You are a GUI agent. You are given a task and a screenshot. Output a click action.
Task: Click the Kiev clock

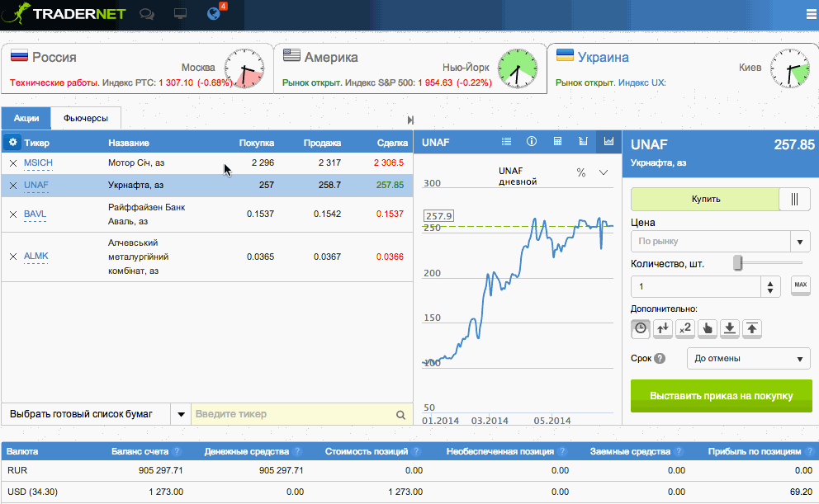[x=790, y=68]
